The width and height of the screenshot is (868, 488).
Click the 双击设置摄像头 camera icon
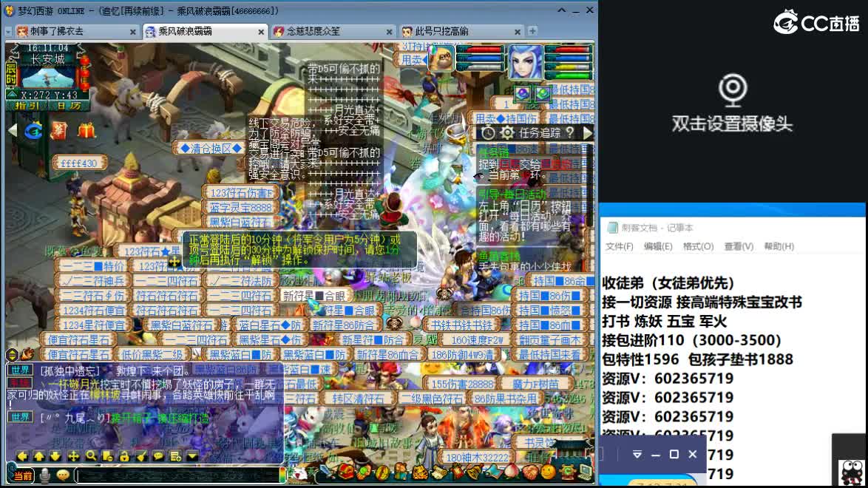(733, 90)
